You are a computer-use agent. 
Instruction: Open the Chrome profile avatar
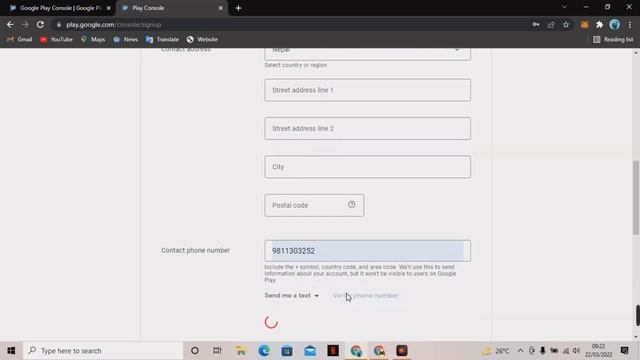click(614, 25)
